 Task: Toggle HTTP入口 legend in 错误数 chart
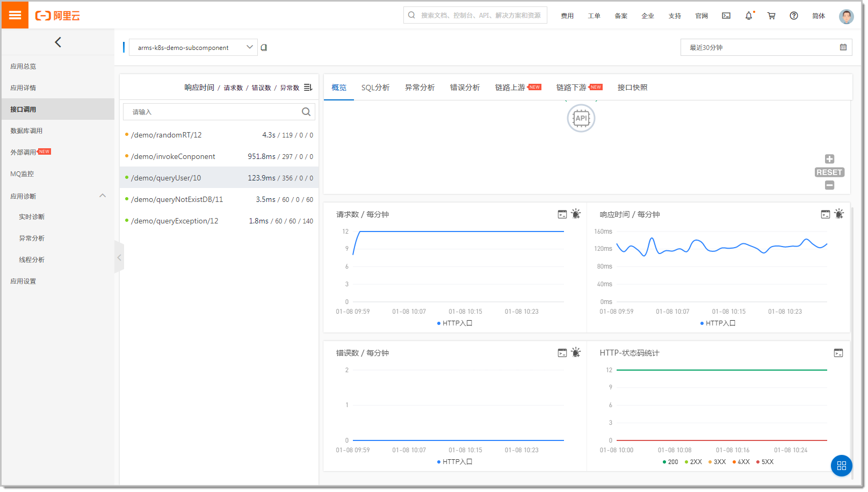[454, 462]
